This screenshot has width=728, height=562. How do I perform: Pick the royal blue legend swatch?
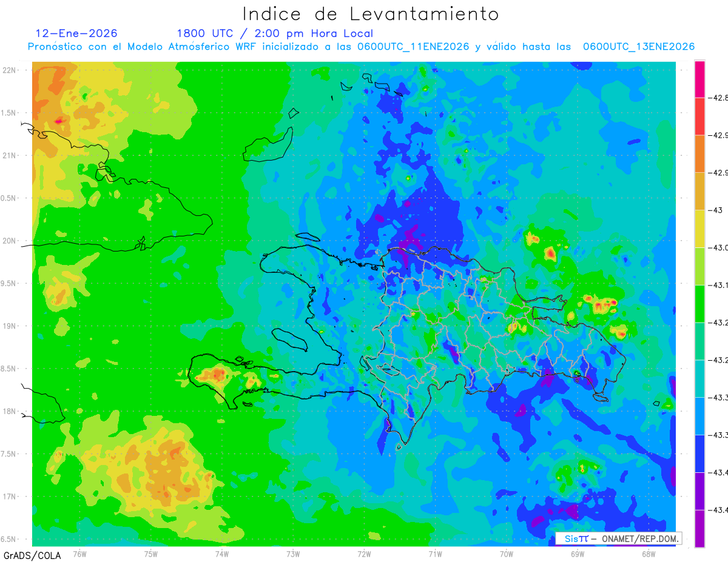point(699,453)
